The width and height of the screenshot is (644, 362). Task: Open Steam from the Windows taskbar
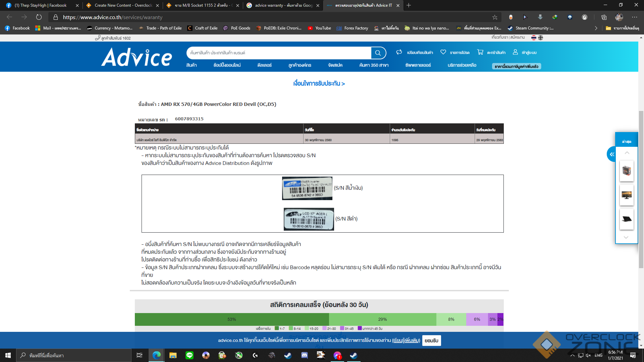coord(288,355)
